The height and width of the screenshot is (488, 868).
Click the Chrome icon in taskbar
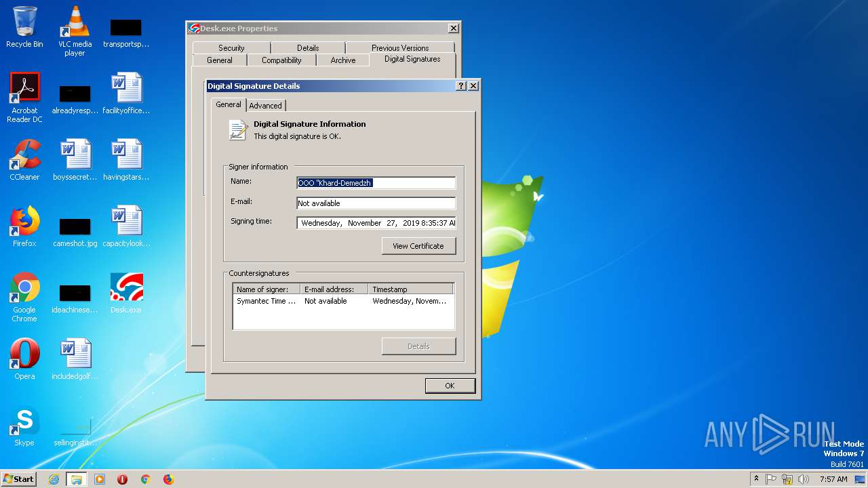(145, 479)
